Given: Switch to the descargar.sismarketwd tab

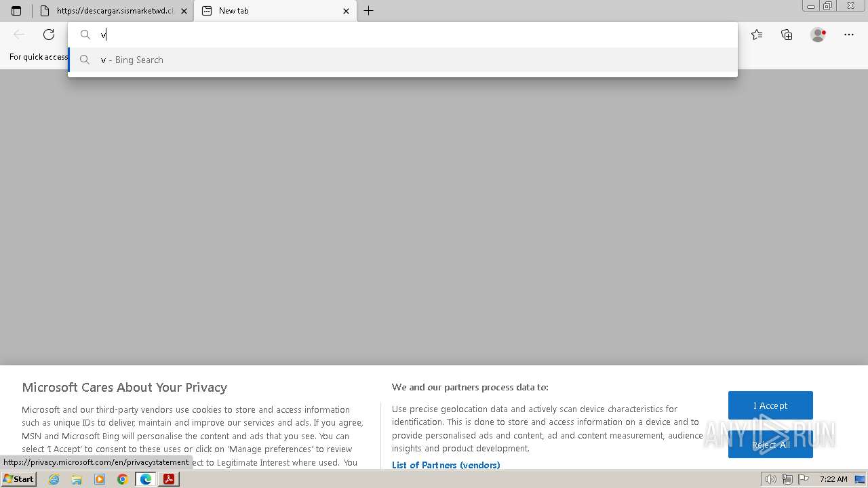Looking at the screenshot, I should (113, 11).
